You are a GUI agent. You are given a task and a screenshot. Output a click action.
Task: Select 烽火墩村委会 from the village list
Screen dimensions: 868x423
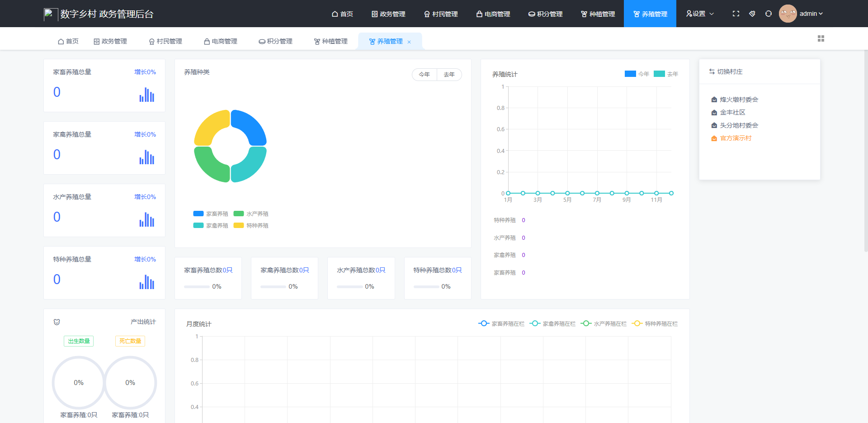(738, 100)
